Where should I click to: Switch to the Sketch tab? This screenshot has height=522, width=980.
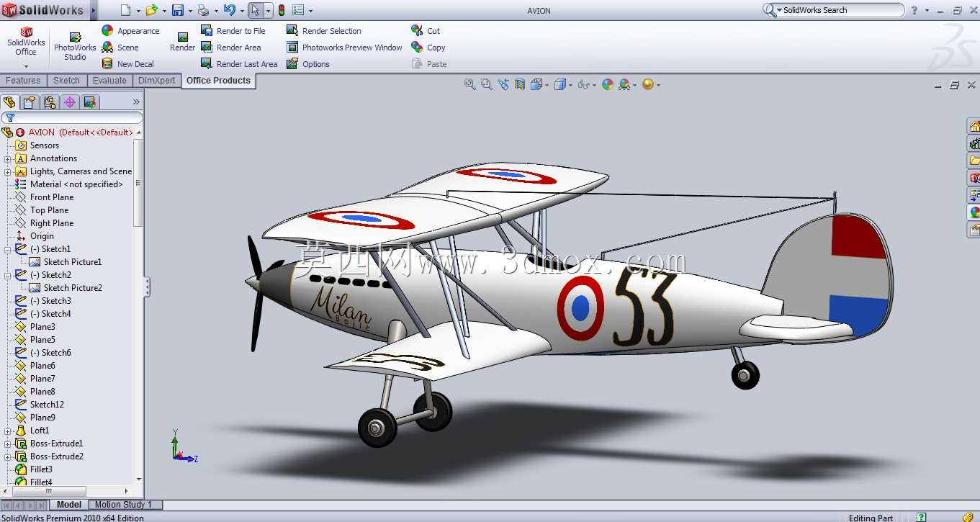(66, 81)
